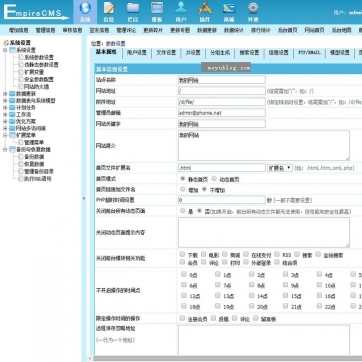Viewport: 362px width, 362px height.
Task: Collapse the 系统设置 tree node
Action: 5,50
